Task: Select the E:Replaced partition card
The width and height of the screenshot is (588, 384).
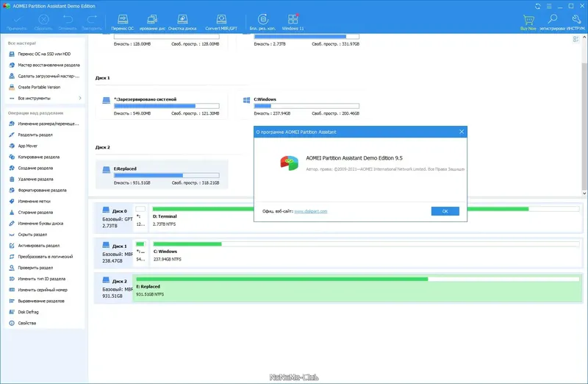Action: 162,175
